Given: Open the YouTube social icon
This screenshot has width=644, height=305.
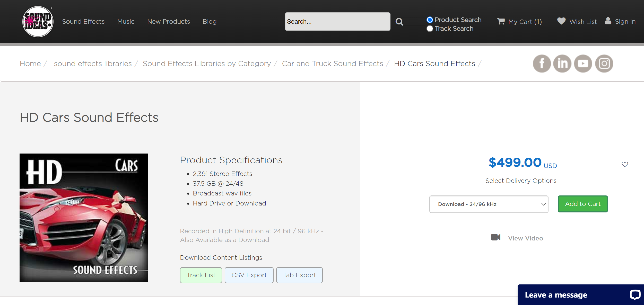Looking at the screenshot, I should pos(583,63).
